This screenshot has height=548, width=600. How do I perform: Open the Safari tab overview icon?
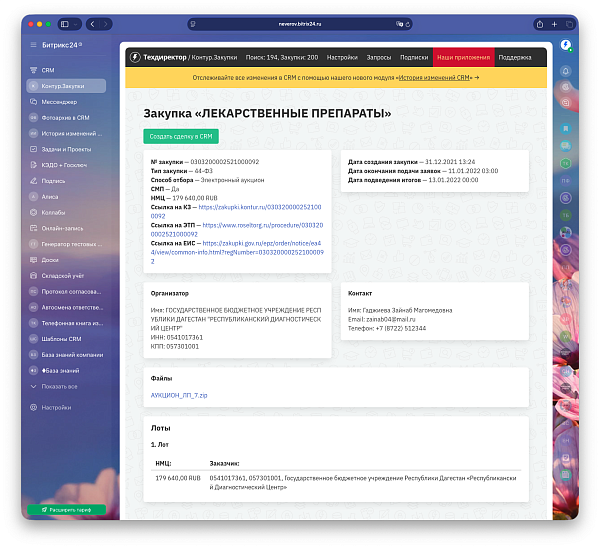[569, 24]
